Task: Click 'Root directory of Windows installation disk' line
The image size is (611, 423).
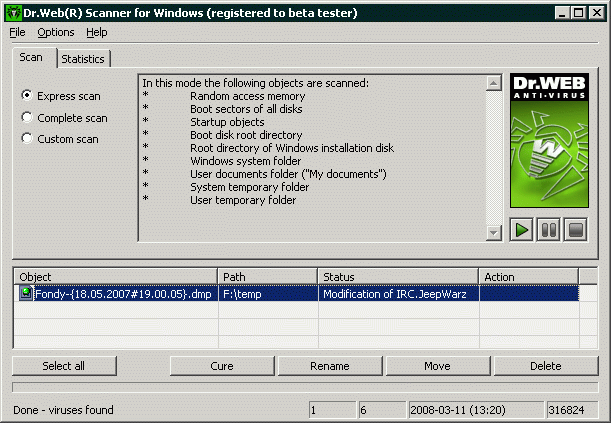Action: click(x=292, y=148)
